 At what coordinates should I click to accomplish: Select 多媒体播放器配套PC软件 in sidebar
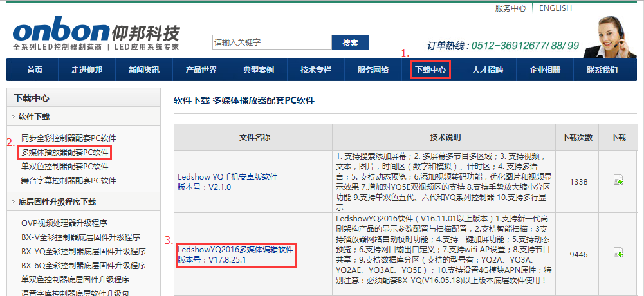(x=65, y=153)
